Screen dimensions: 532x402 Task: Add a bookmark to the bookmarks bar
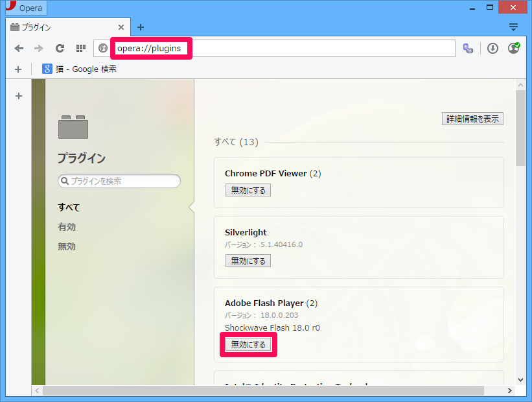18,69
